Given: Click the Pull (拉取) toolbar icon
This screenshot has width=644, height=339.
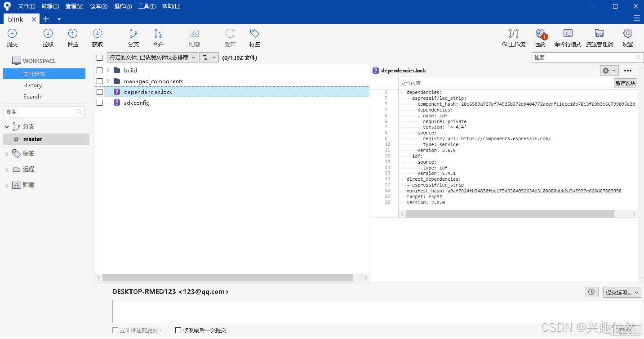Looking at the screenshot, I should (48, 33).
